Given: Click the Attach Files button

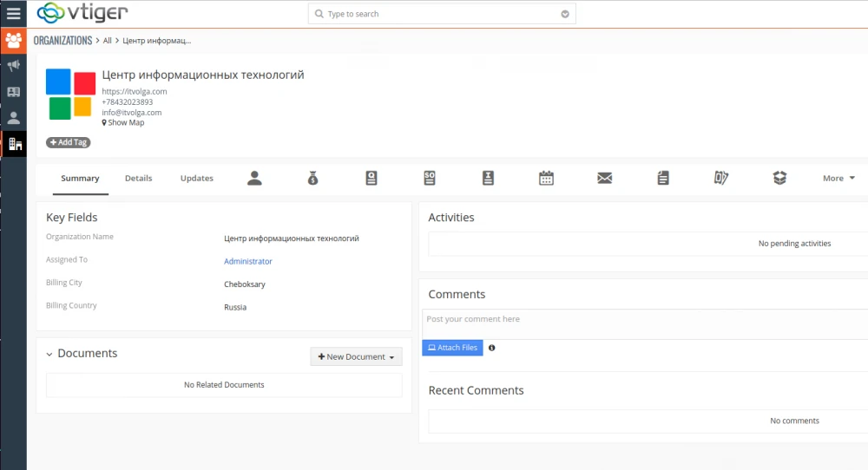Looking at the screenshot, I should [x=452, y=347].
